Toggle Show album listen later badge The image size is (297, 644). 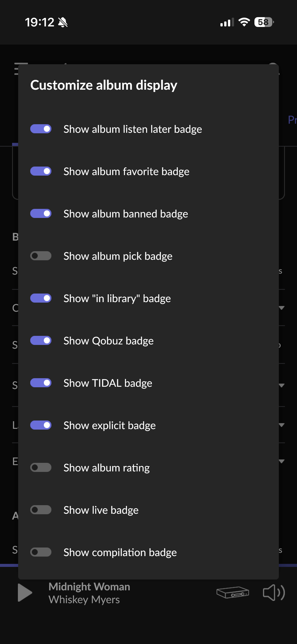point(41,129)
